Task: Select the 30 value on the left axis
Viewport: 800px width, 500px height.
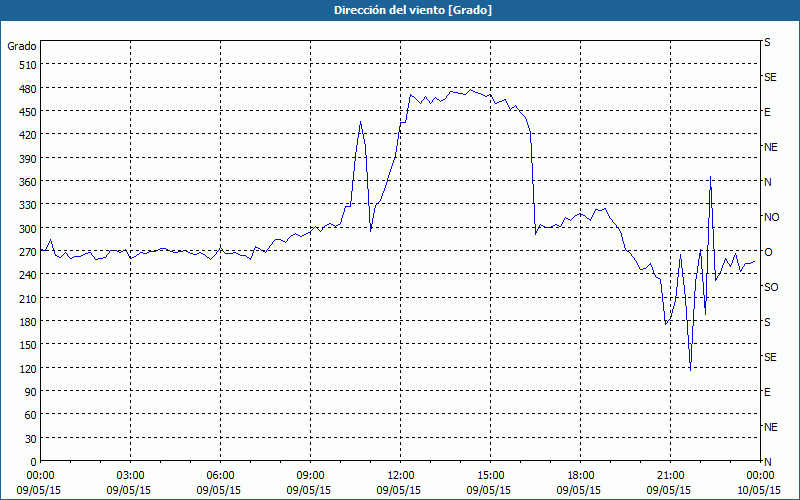Action: 31,439
